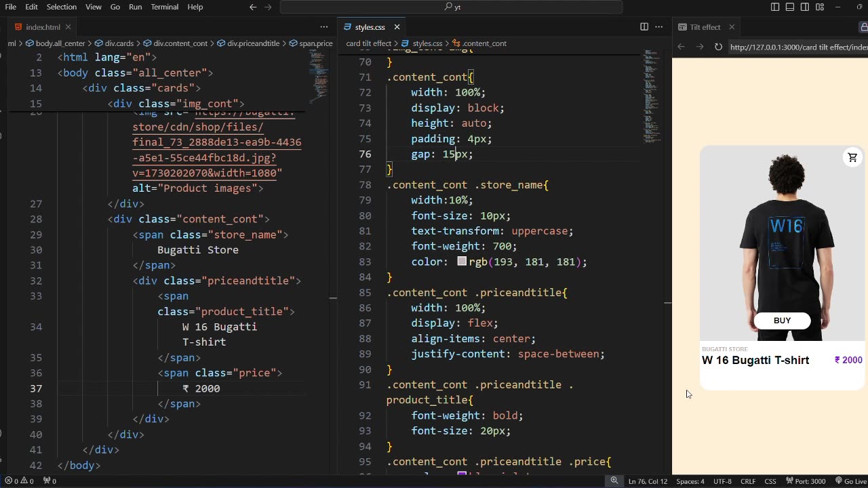Click text-transform: uppercase line
This screenshot has width=868, height=488.
click(x=492, y=231)
